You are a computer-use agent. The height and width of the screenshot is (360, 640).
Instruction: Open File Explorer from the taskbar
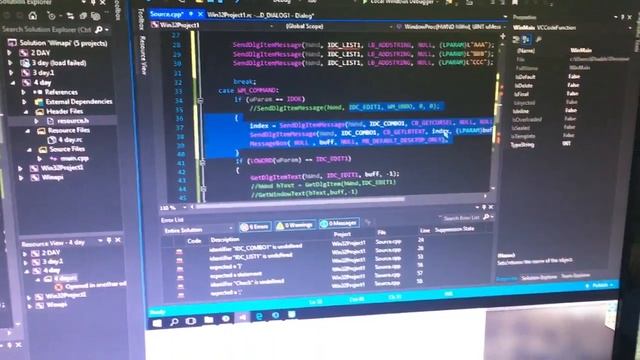click(209, 320)
